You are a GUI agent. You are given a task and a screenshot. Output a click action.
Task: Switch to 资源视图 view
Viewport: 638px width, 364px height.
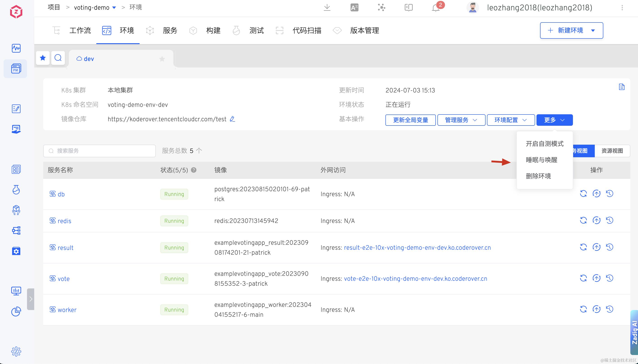[612, 151]
